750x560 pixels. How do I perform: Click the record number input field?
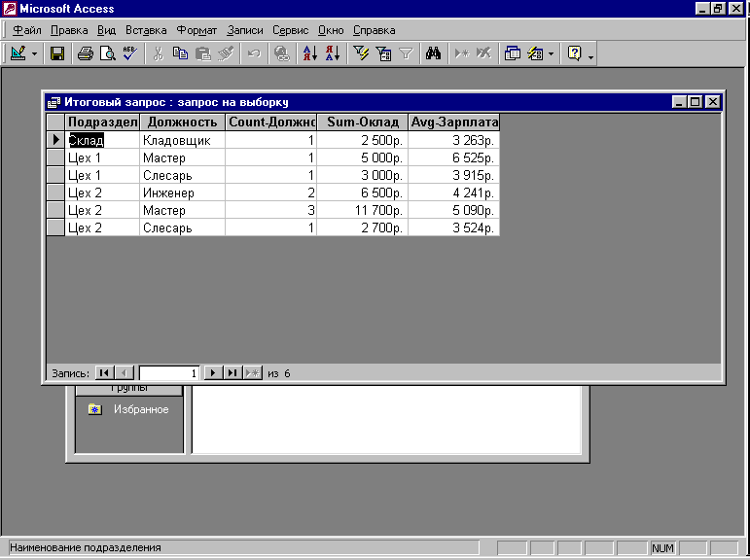169,373
